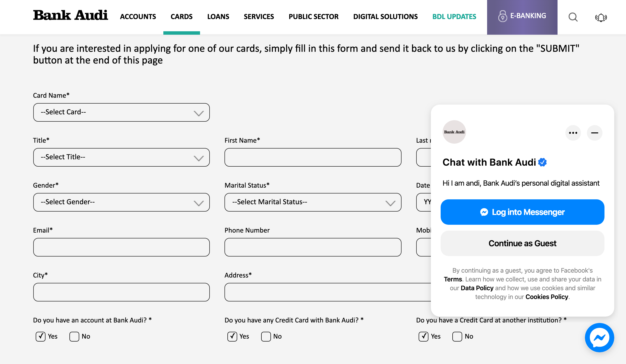The height and width of the screenshot is (364, 626).
Task: Open the ACCOUNTS menu
Action: pyautogui.click(x=138, y=17)
